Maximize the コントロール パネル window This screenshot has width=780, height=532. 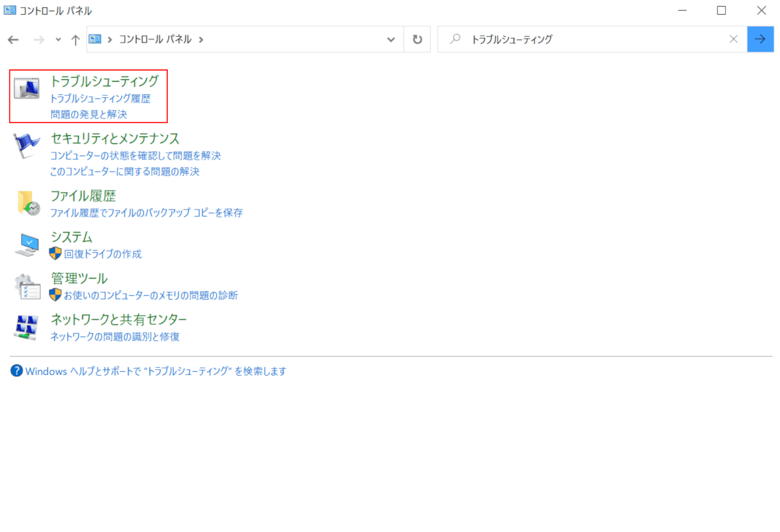point(721,11)
